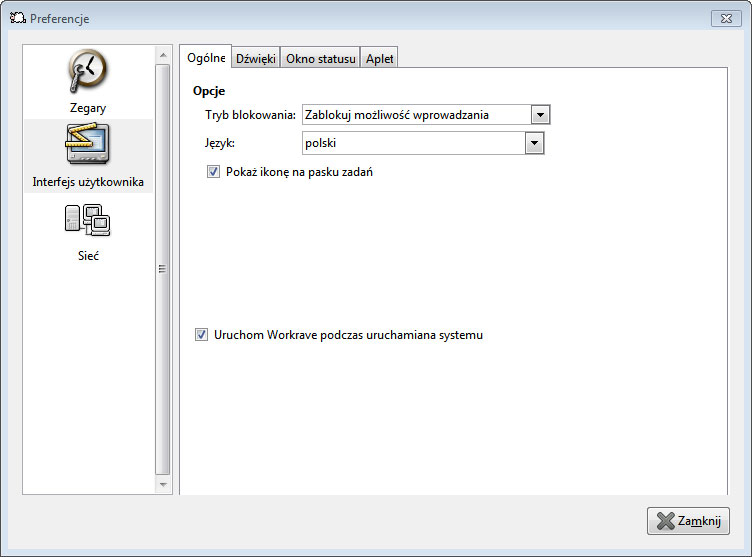
Task: Open the Zegary (clocks) settings section
Action: coord(88,81)
